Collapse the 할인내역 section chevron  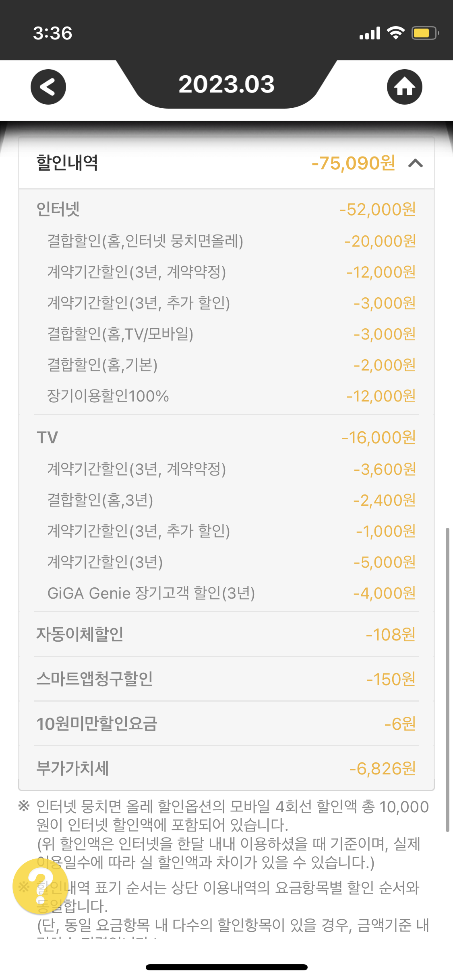coord(416,163)
